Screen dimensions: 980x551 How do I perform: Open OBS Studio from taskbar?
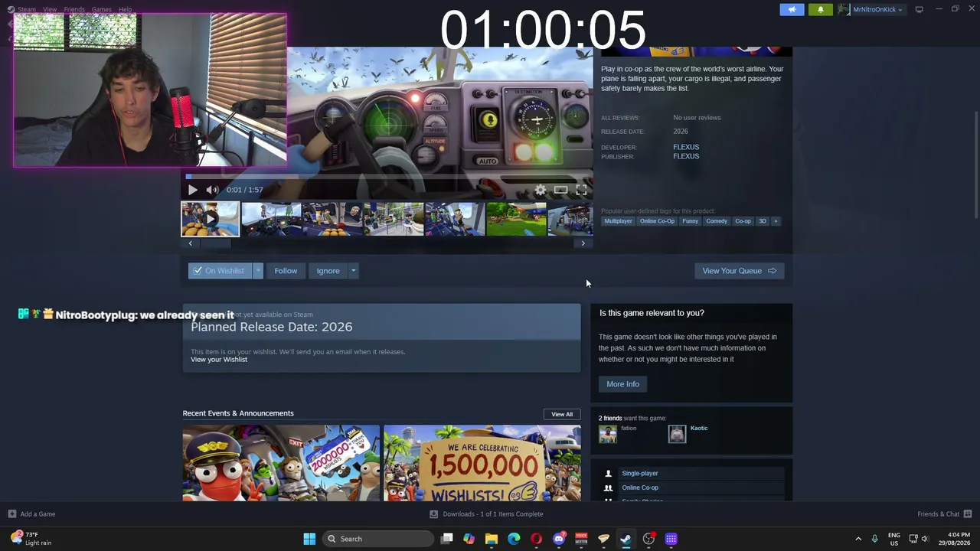(648, 539)
